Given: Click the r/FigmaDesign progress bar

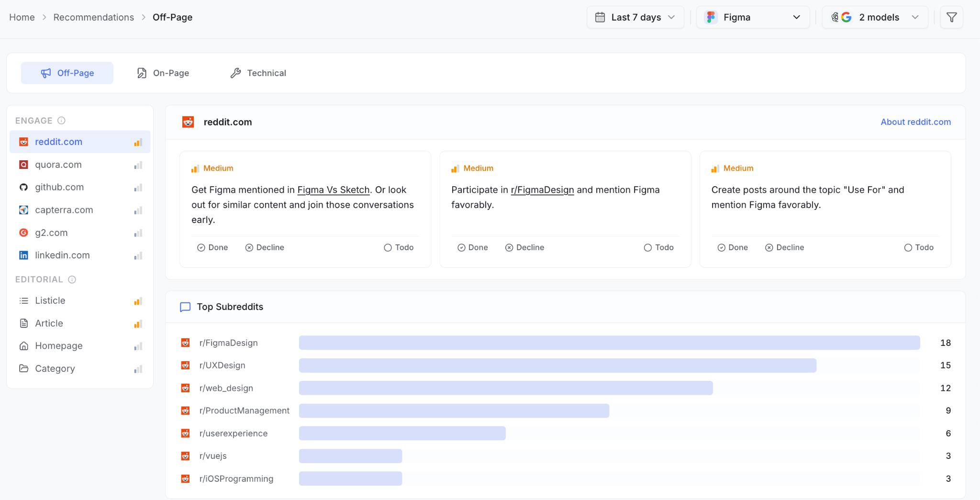Looking at the screenshot, I should (x=609, y=343).
